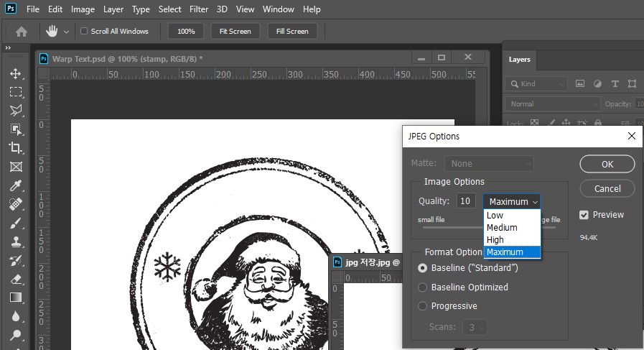Uncheck the Preview checkbox
644x350 pixels.
click(x=584, y=215)
